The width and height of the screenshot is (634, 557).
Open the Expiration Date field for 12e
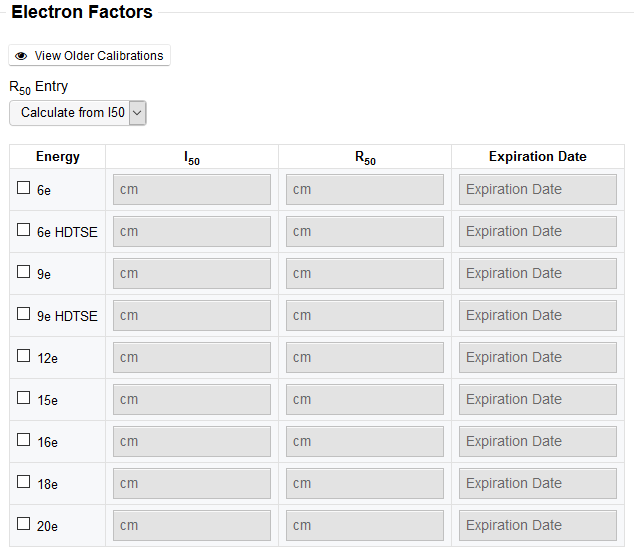click(538, 358)
